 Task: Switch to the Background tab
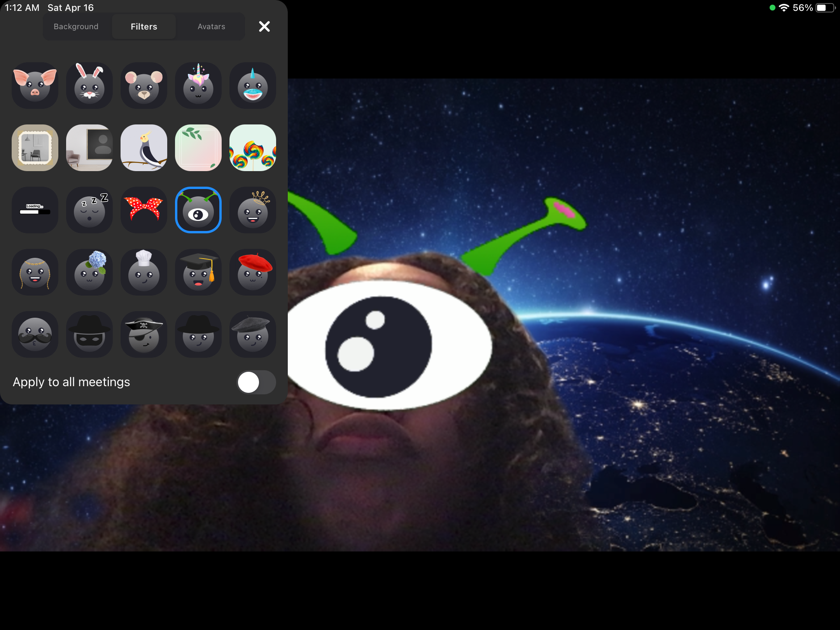tap(76, 26)
